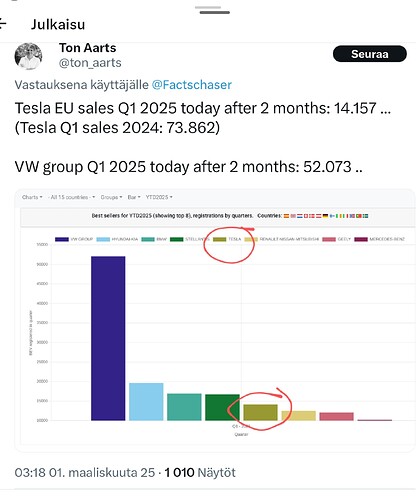Click the circled olive Tesla bar
Image resolution: width=416 pixels, height=500 pixels.
(x=260, y=412)
